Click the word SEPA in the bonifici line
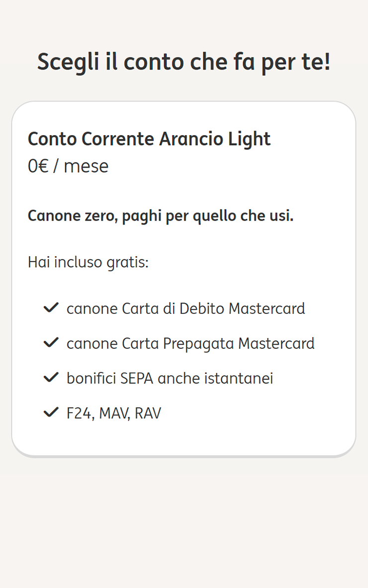The height and width of the screenshot is (588, 368). click(137, 378)
